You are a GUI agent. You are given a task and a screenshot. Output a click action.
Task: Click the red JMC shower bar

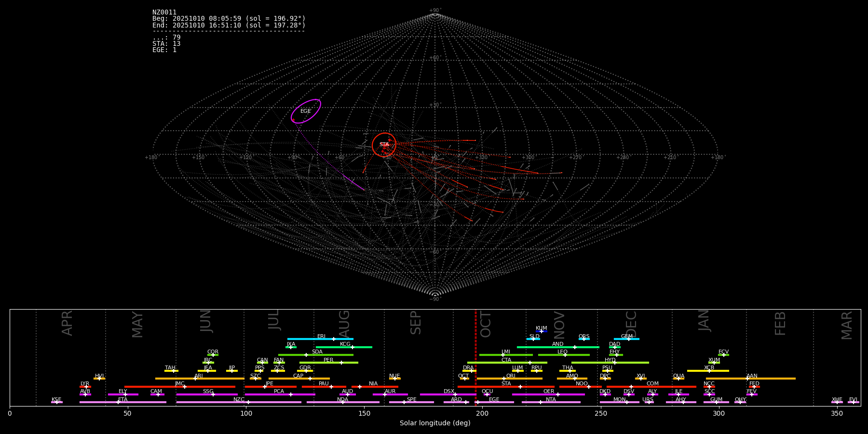pyautogui.click(x=180, y=387)
